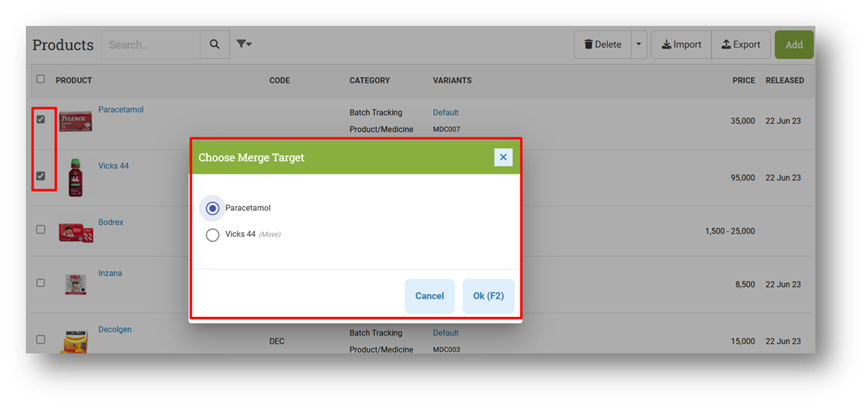Click the Vicks 44 bottle thumbnail
This screenshot has width=868, height=406.
pyautogui.click(x=76, y=178)
